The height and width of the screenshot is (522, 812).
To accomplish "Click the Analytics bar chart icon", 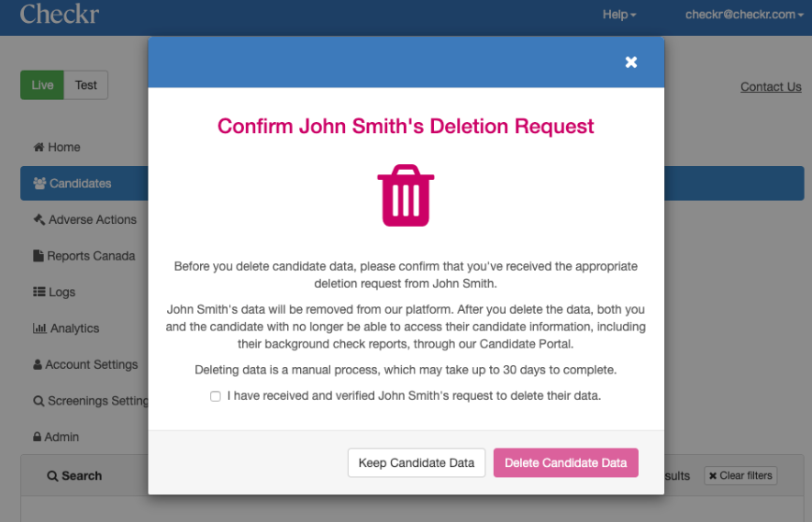I will click(39, 328).
